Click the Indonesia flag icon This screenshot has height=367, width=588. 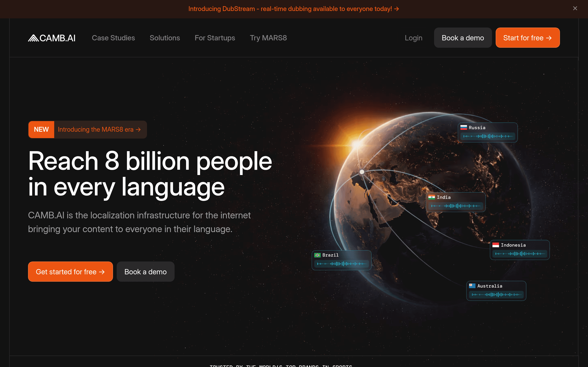(495, 245)
